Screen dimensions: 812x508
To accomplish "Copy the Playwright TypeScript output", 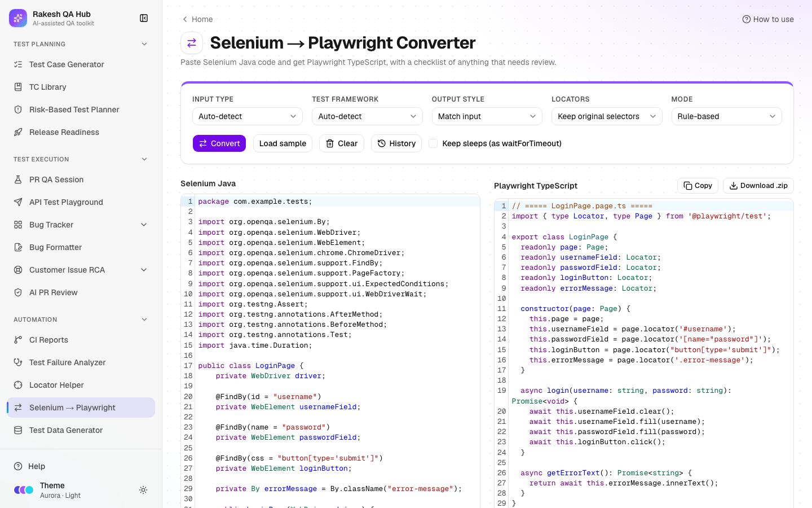I will click(698, 186).
